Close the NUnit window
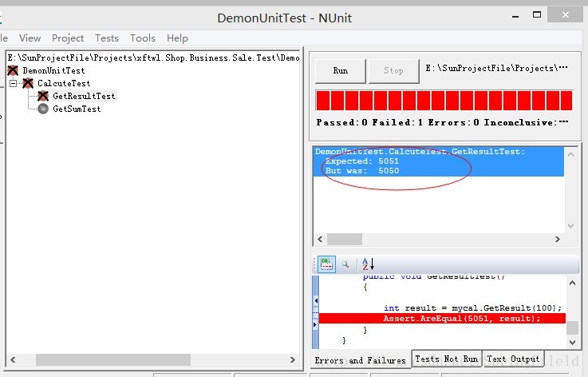 click(566, 15)
